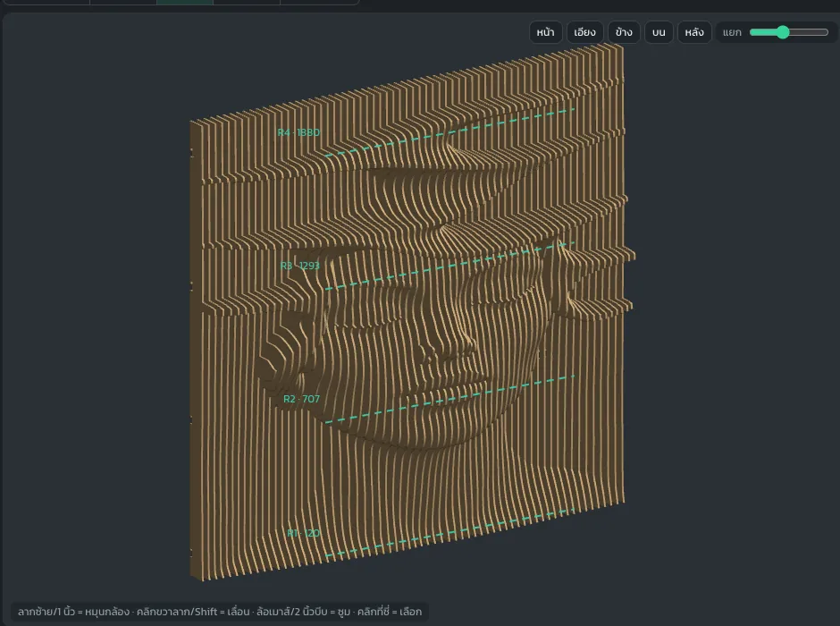Choose the บน (top) view button
Screen dimensions: 840x626
pos(659,32)
